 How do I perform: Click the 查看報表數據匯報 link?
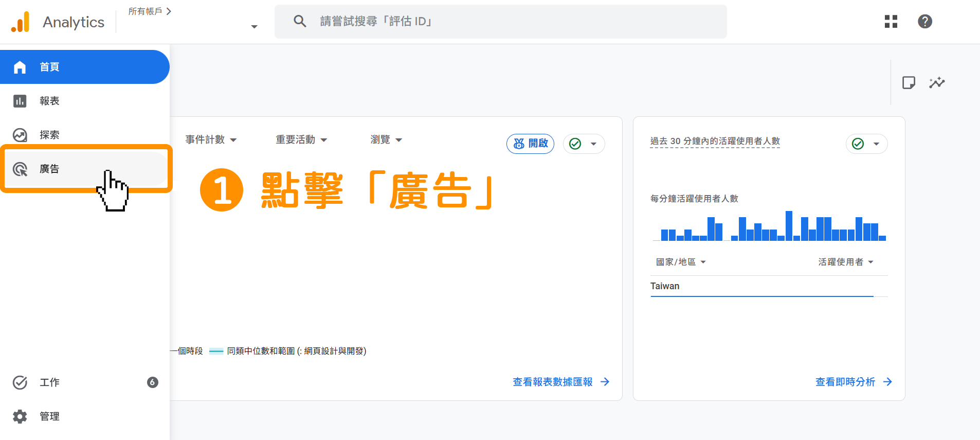(561, 382)
